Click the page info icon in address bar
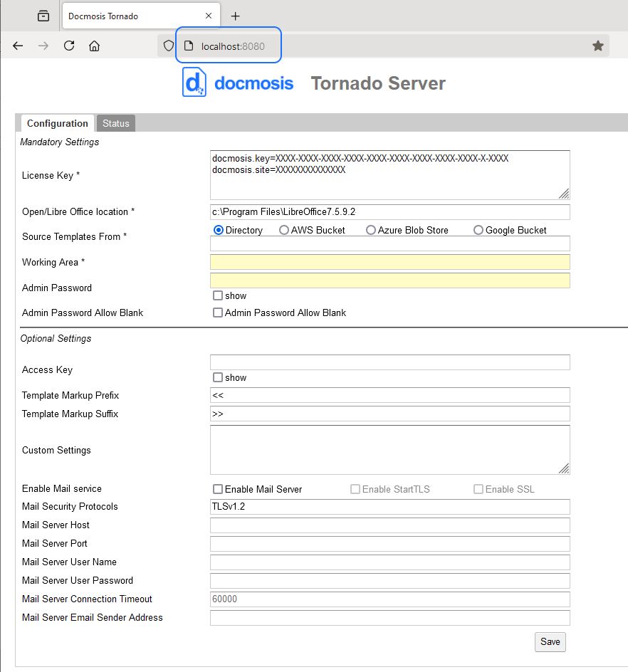The width and height of the screenshot is (628, 672). click(x=189, y=46)
